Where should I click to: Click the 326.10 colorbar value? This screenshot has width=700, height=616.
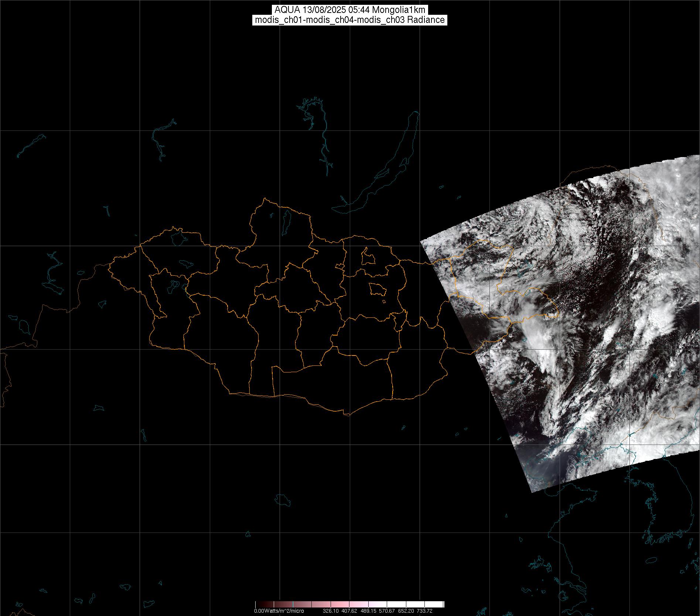tap(331, 611)
